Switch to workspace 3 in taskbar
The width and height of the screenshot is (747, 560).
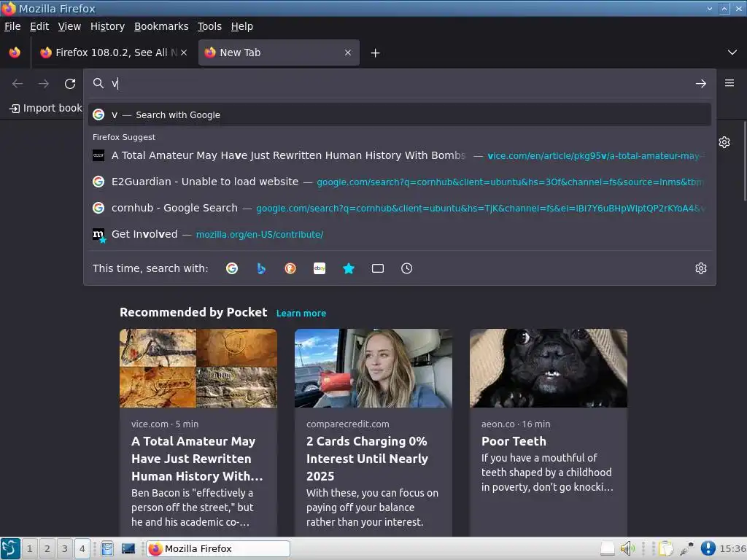click(x=64, y=548)
